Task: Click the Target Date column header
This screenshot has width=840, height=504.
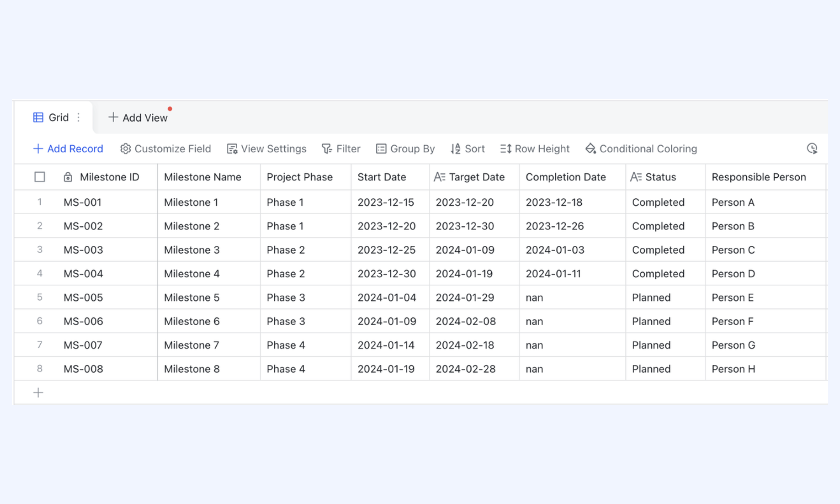Action: 474,177
